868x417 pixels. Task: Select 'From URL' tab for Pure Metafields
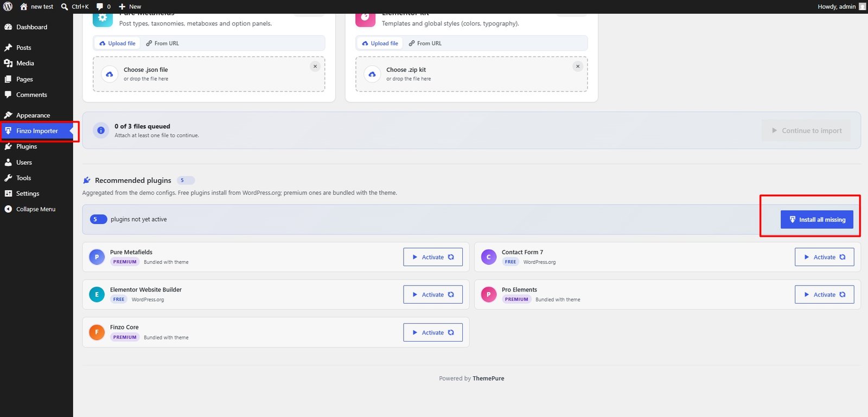(x=162, y=43)
